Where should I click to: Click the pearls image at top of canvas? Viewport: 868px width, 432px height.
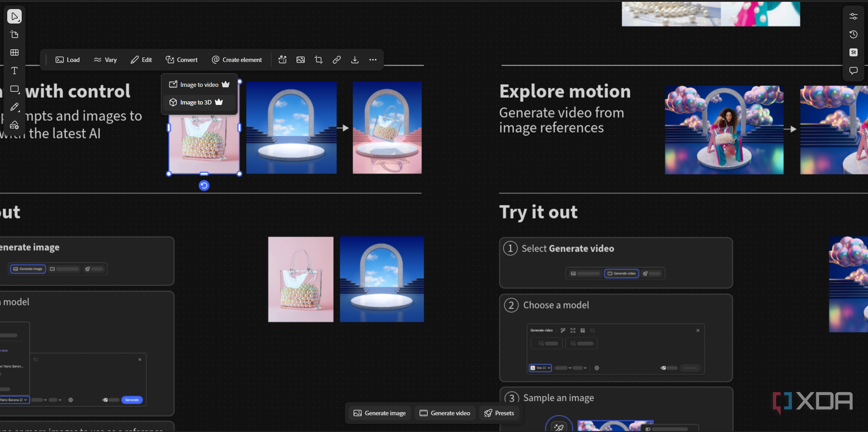point(671,14)
